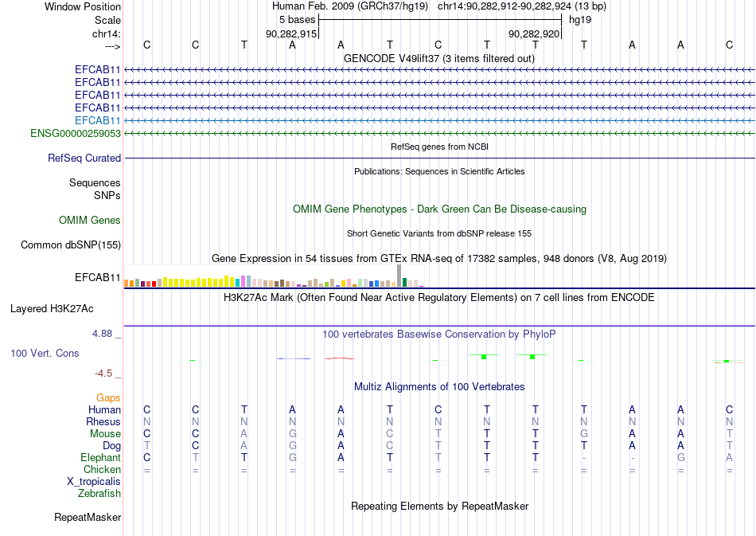Click the RefSeq Curated dark blue intron line
This screenshot has height=536, width=756.
click(440, 158)
